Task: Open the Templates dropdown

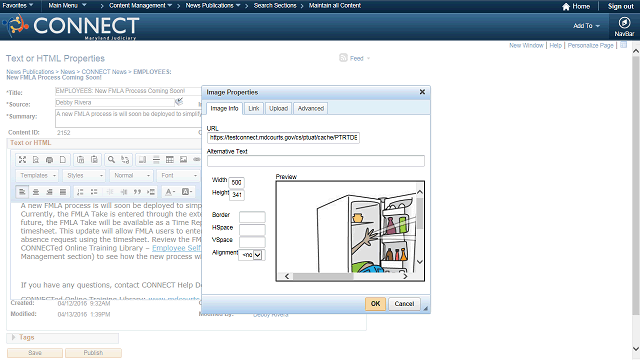Action: coord(37,176)
